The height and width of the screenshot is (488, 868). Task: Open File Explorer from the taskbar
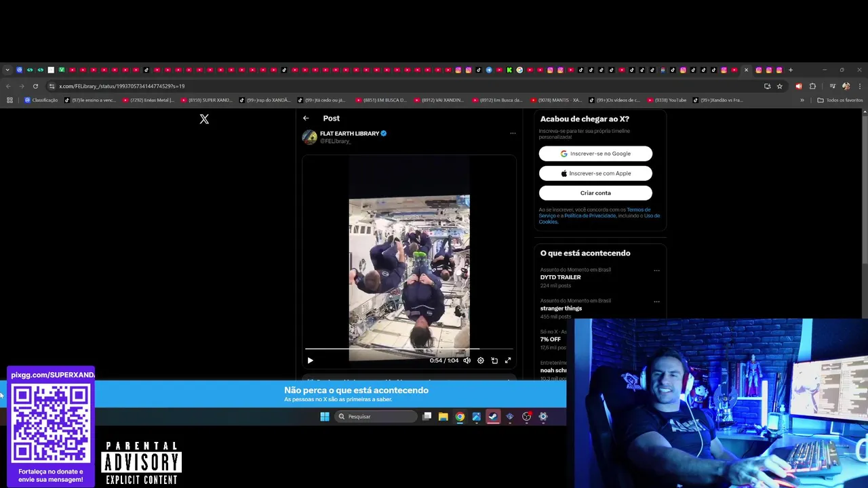tap(443, 417)
